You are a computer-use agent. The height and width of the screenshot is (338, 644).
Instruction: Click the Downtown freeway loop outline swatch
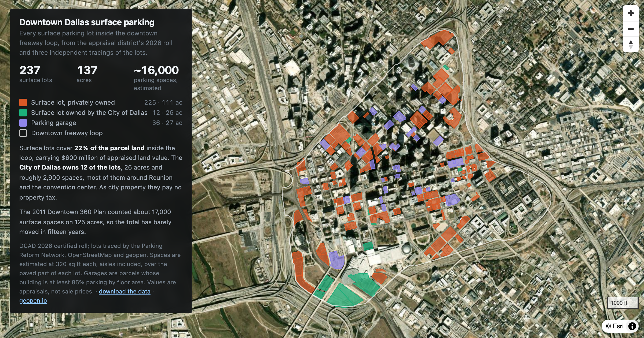(x=23, y=133)
